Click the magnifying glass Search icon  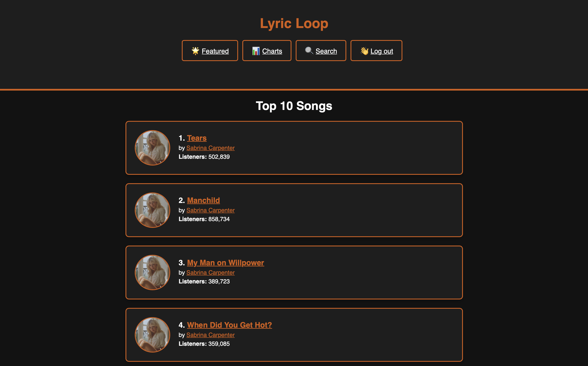[309, 51]
